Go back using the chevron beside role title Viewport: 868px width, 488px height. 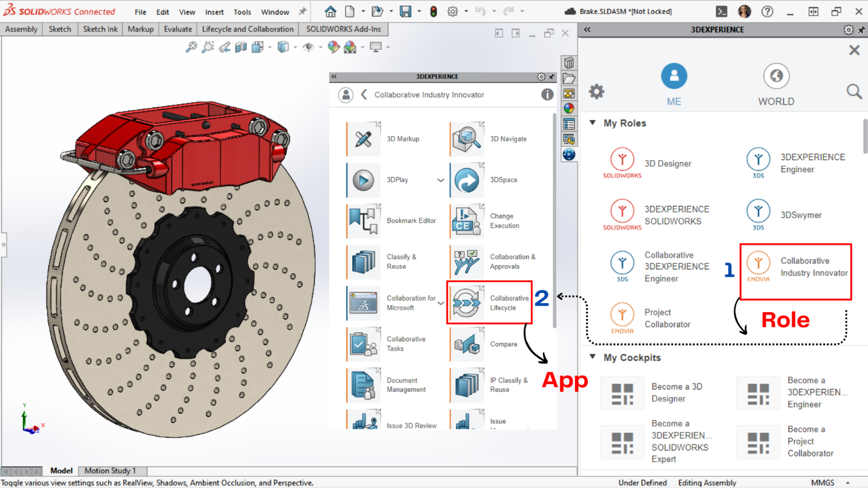pyautogui.click(x=364, y=94)
